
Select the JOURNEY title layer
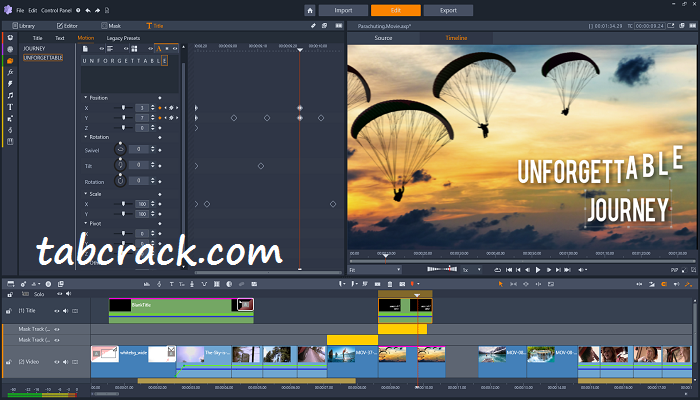(34, 49)
